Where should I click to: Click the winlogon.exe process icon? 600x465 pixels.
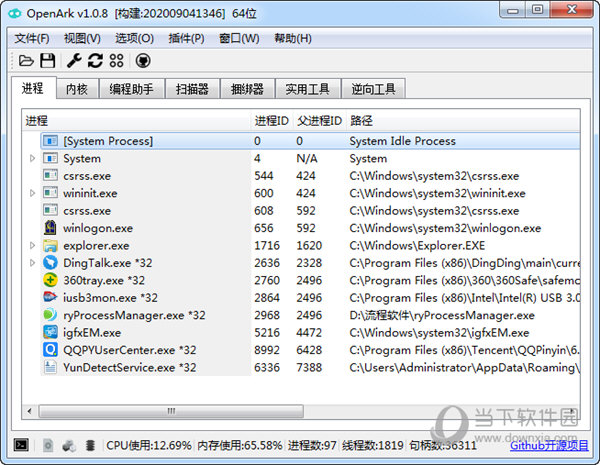coord(50,228)
